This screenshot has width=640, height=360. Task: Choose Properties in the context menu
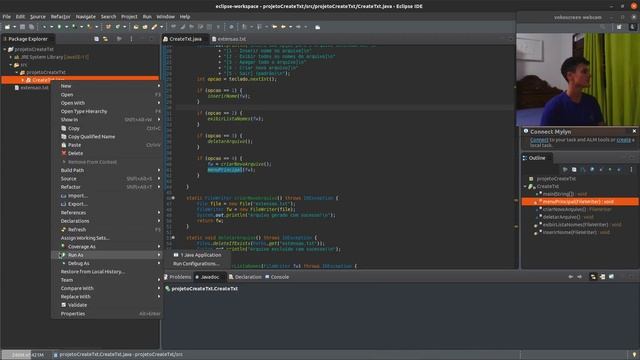(107, 314)
